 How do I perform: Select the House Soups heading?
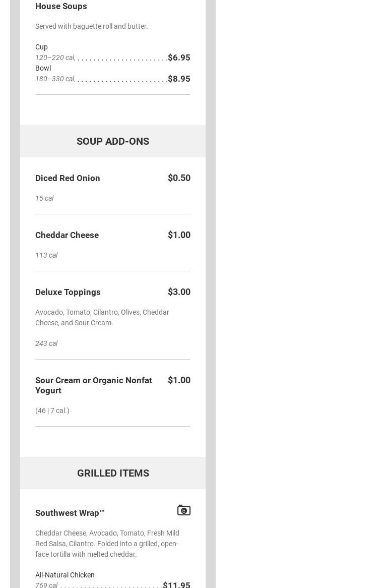pyautogui.click(x=61, y=6)
